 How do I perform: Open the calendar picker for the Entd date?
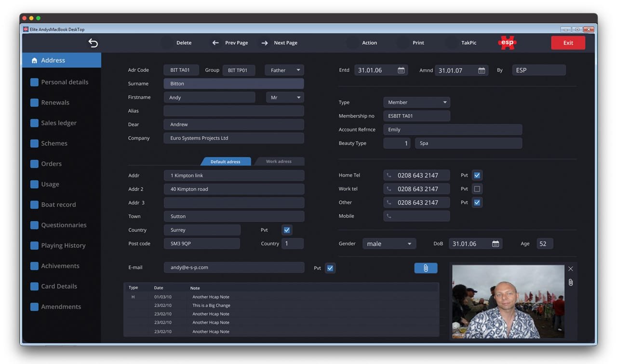[x=402, y=70]
